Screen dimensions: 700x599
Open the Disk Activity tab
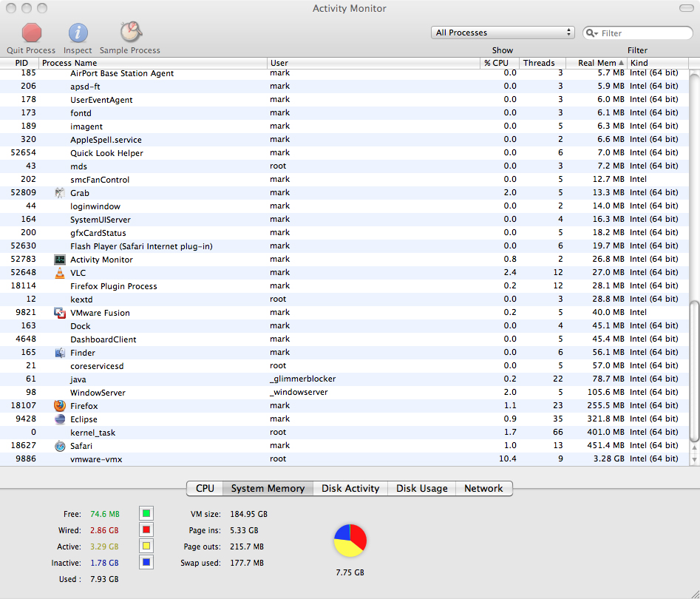click(x=350, y=488)
